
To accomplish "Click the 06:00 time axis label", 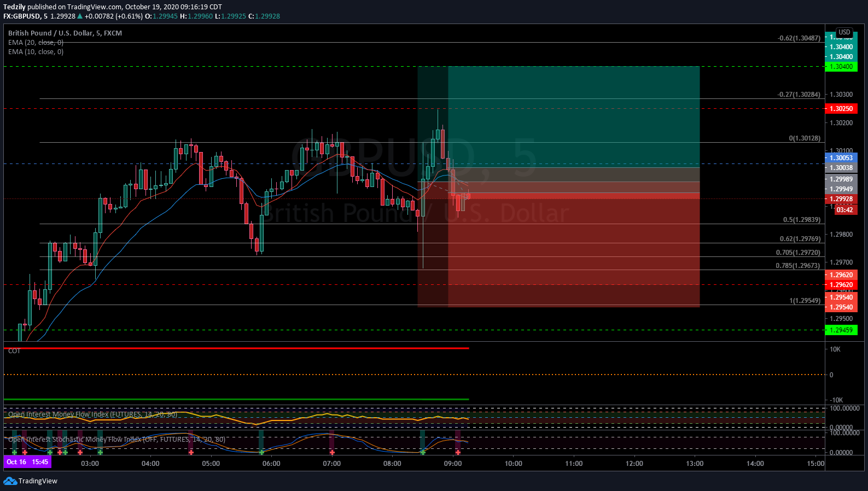I will point(271,464).
